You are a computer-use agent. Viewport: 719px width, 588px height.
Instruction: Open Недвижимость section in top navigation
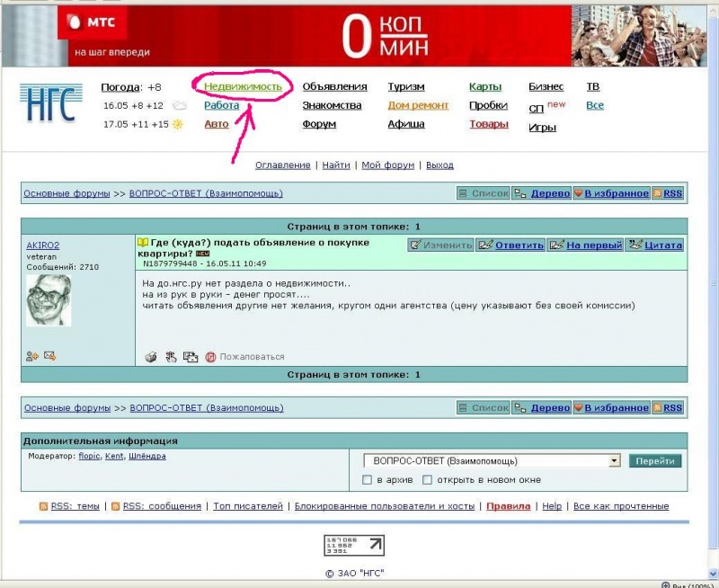click(x=243, y=87)
